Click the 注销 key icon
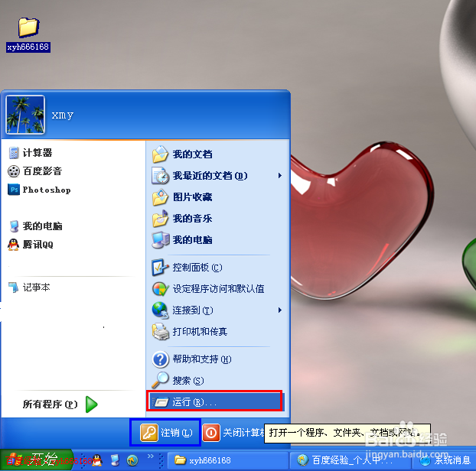 148,433
